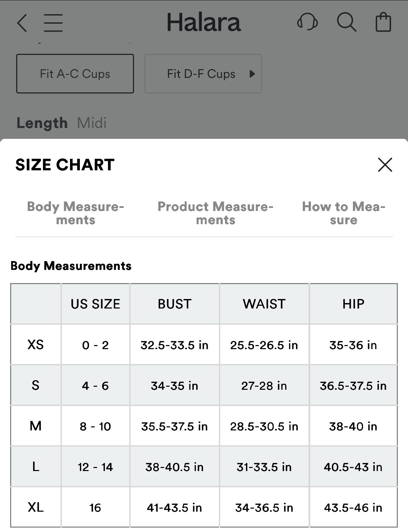Close the size chart panel
The height and width of the screenshot is (532, 408).
point(385,165)
